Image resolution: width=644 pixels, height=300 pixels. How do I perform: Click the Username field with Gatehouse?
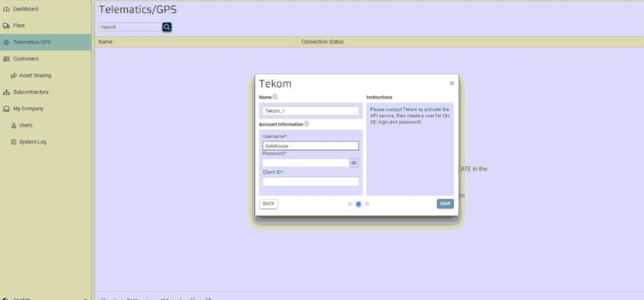(x=311, y=146)
